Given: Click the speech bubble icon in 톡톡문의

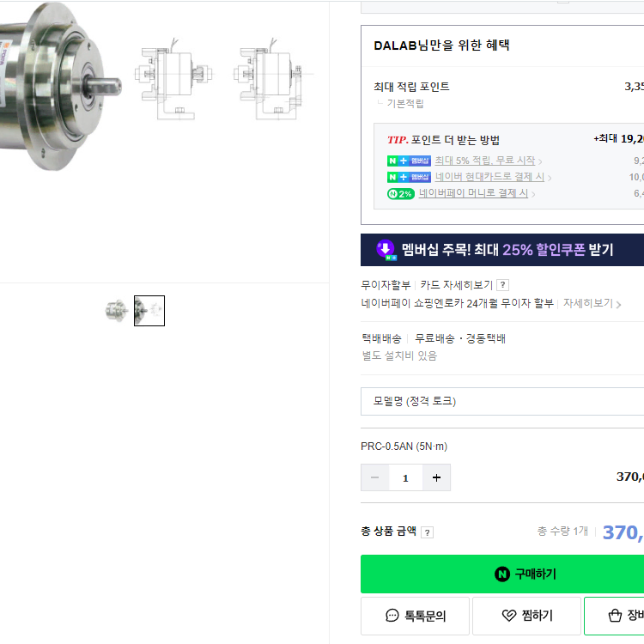Looking at the screenshot, I should point(392,616).
